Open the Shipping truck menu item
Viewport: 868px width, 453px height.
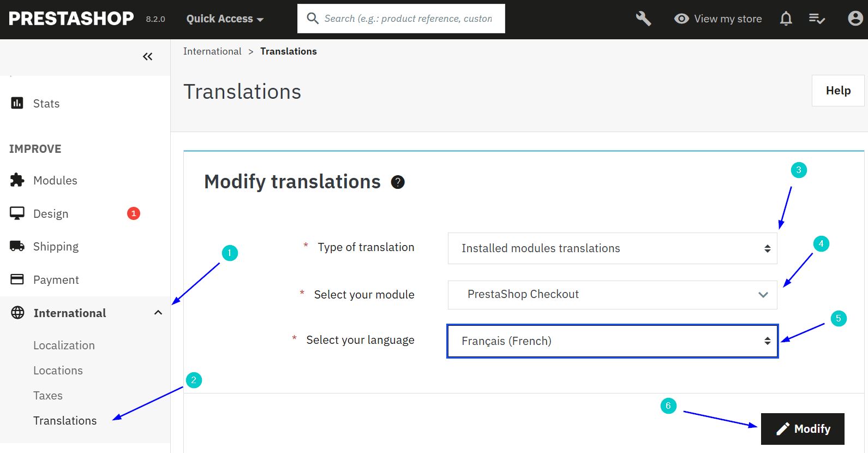coord(55,247)
